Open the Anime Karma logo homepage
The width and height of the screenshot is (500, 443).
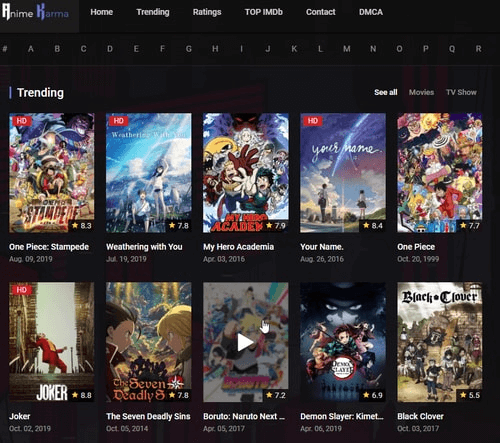point(35,13)
